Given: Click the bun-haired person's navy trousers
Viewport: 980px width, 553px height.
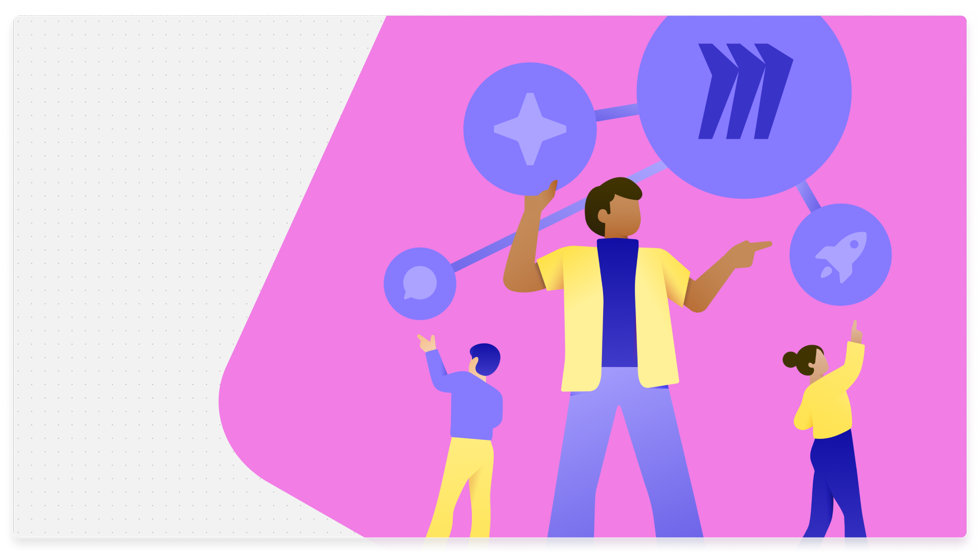Looking at the screenshot, I should pos(833,478).
